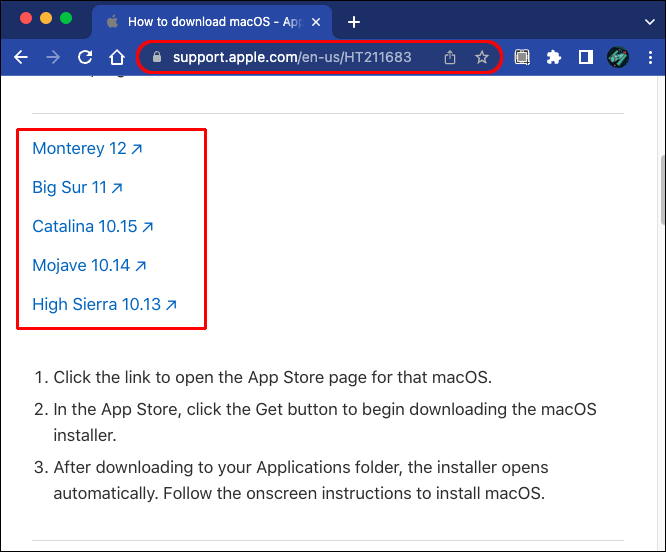Open the Extensions puzzle piece menu
This screenshot has height=552, width=666.
[x=554, y=57]
